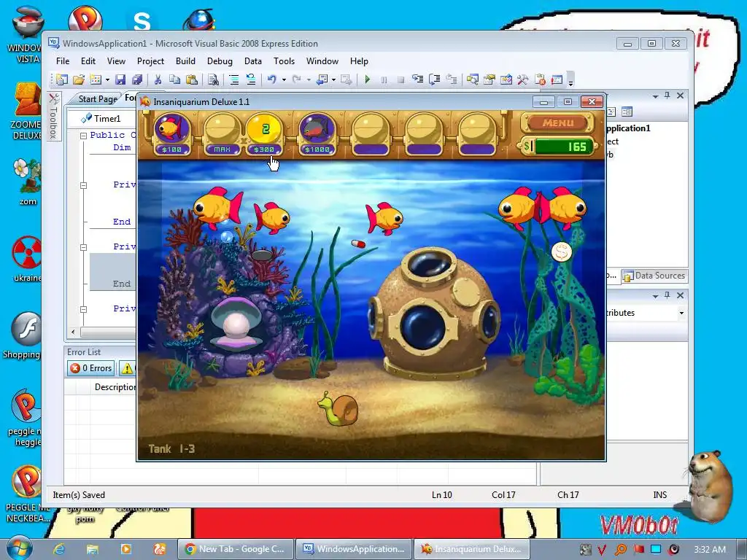
Task: Click the Paste clipboard icon
Action: [x=192, y=79]
